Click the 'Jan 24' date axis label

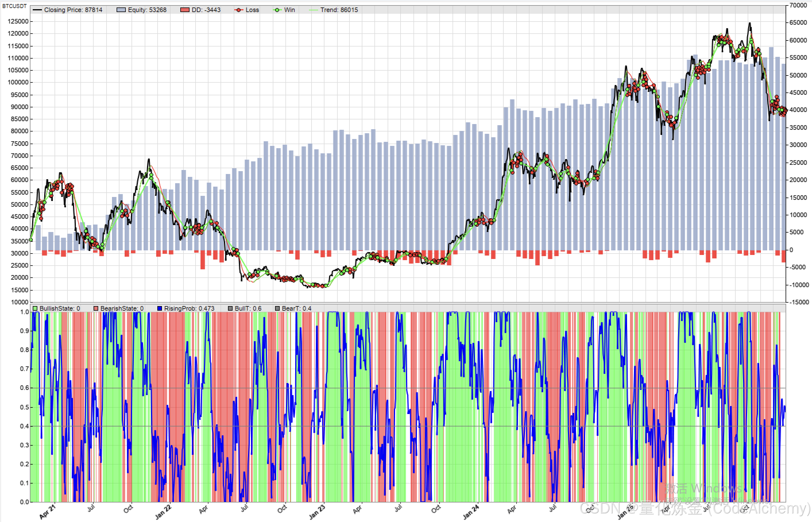point(471,512)
